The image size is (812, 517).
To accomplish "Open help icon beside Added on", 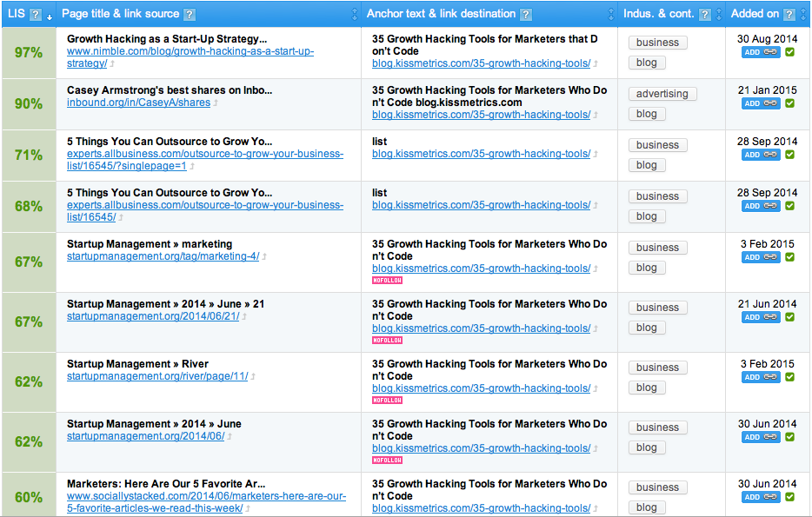I will (789, 15).
